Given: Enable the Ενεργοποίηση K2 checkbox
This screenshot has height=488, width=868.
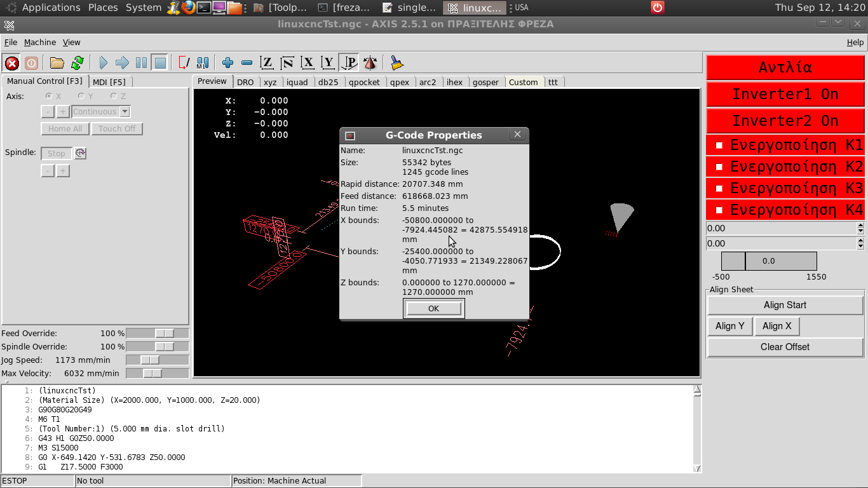Looking at the screenshot, I should pos(719,166).
